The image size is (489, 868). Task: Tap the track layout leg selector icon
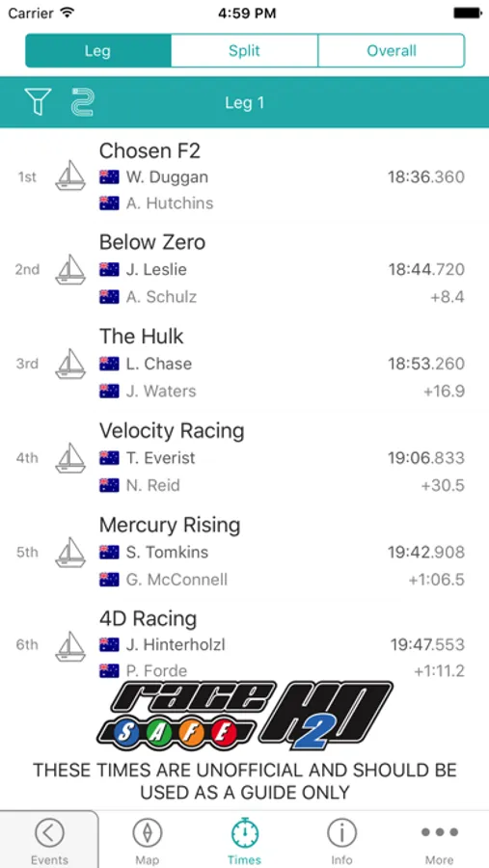click(83, 102)
